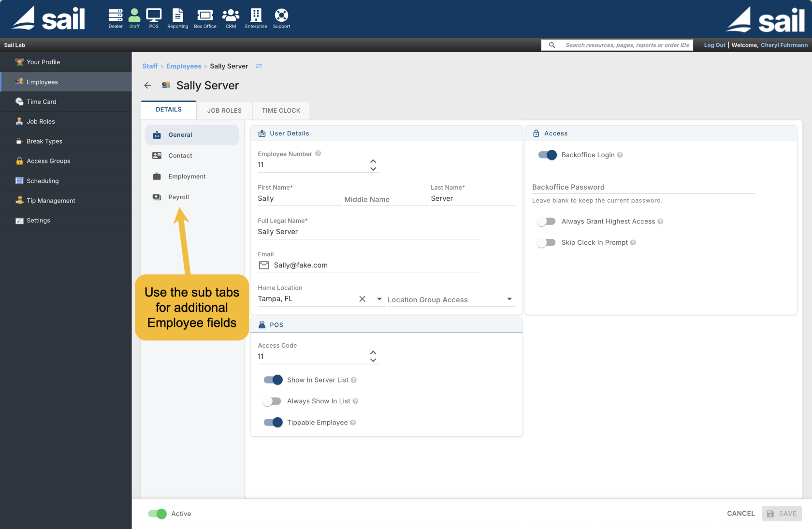Select the Payroll sub tab
The height and width of the screenshot is (529, 812).
(x=192, y=197)
